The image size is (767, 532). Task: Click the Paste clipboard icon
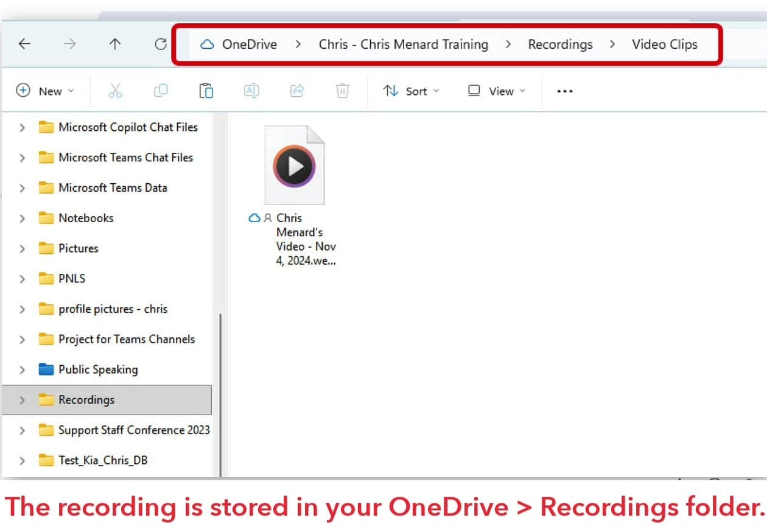(206, 91)
